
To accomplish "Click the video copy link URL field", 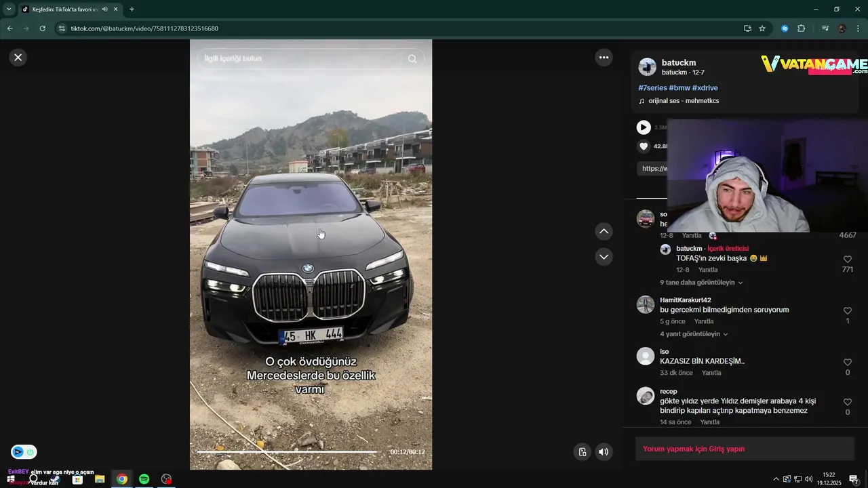I will [652, 169].
